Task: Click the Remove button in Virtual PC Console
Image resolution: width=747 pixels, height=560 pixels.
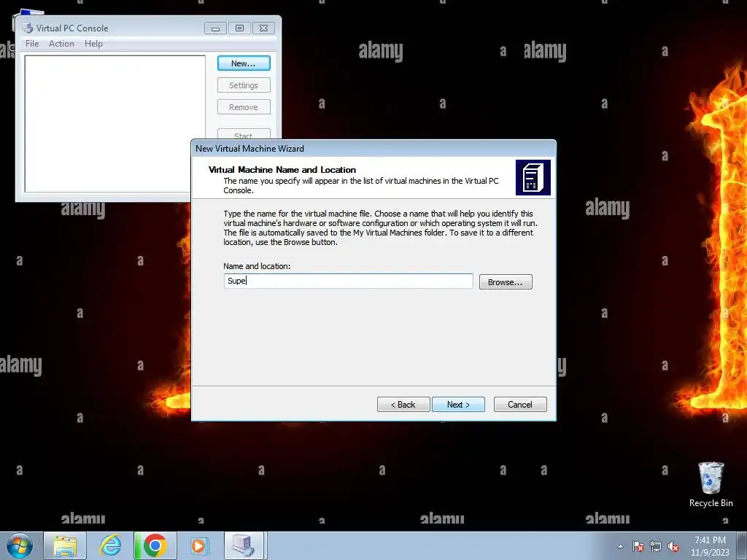Action: tap(244, 107)
